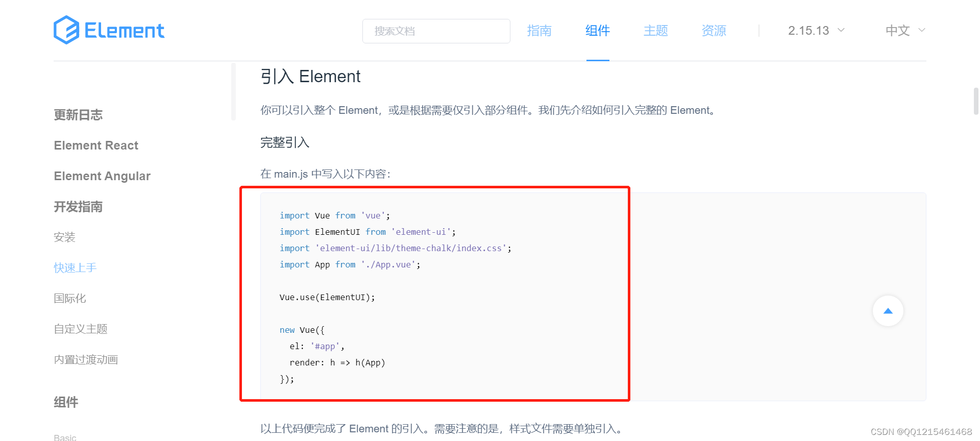Open the 中文 language dropdown
The image size is (980, 441).
[x=905, y=31]
